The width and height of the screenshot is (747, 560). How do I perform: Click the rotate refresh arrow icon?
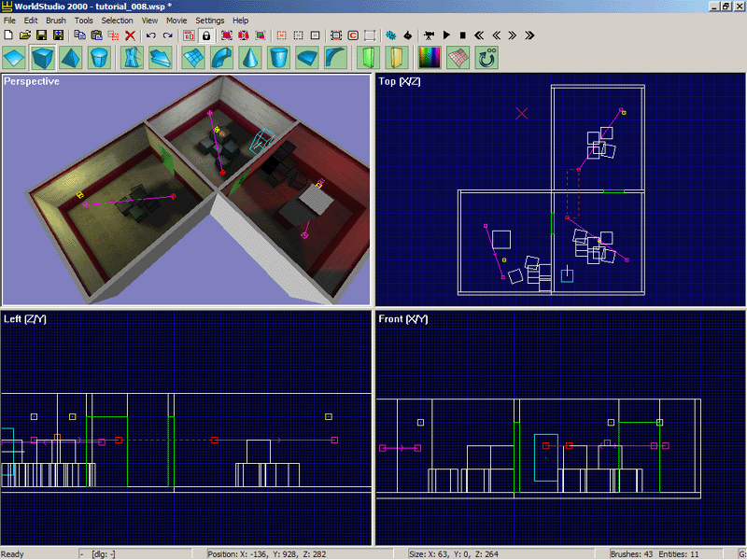tap(486, 58)
